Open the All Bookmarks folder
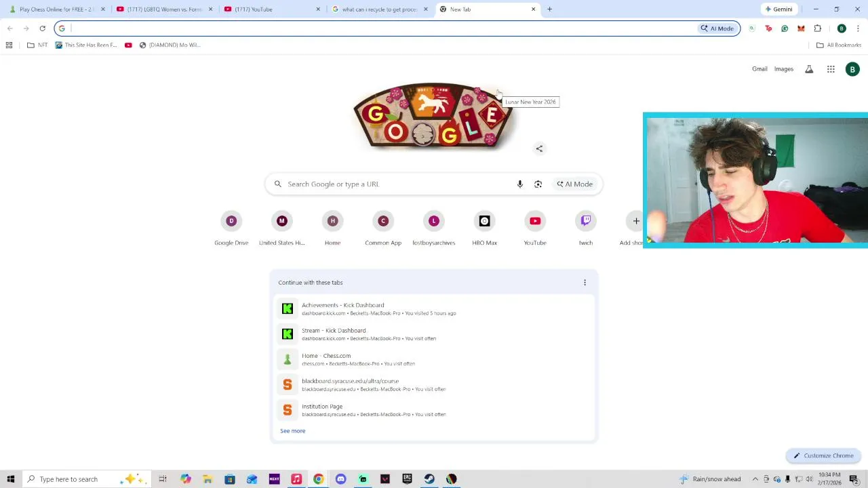 click(x=839, y=45)
